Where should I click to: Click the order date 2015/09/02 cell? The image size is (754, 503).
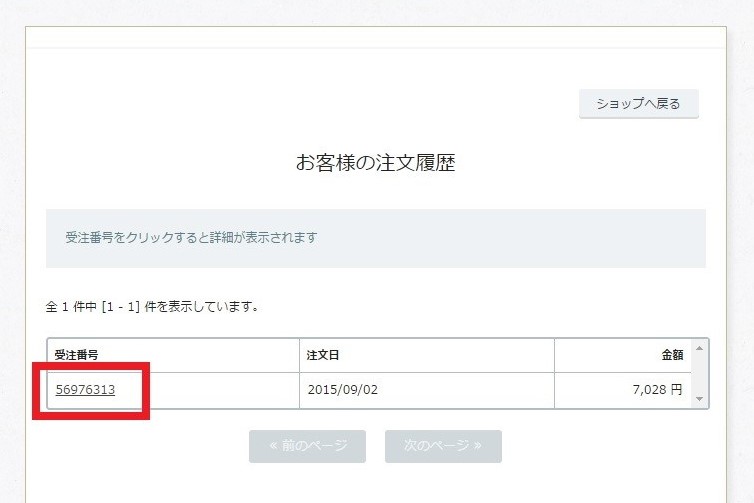343,390
